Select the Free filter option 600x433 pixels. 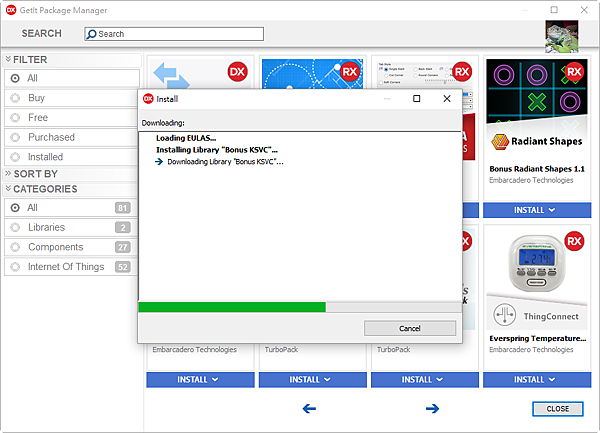click(x=72, y=117)
